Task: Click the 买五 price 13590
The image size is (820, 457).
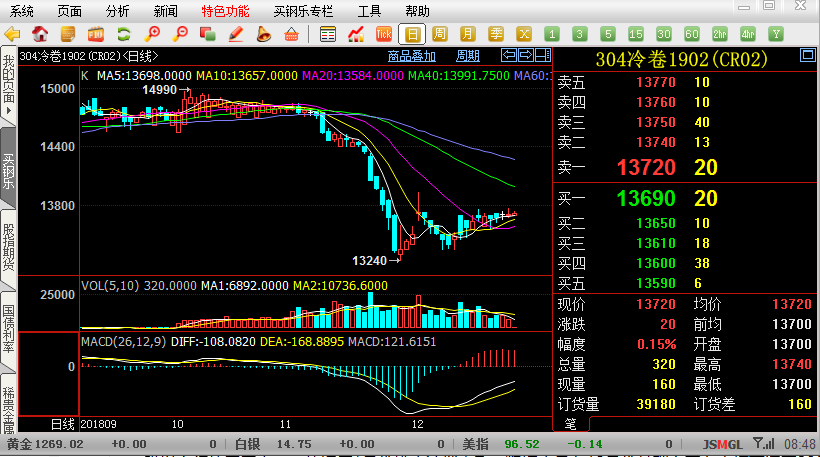Action: click(x=656, y=283)
